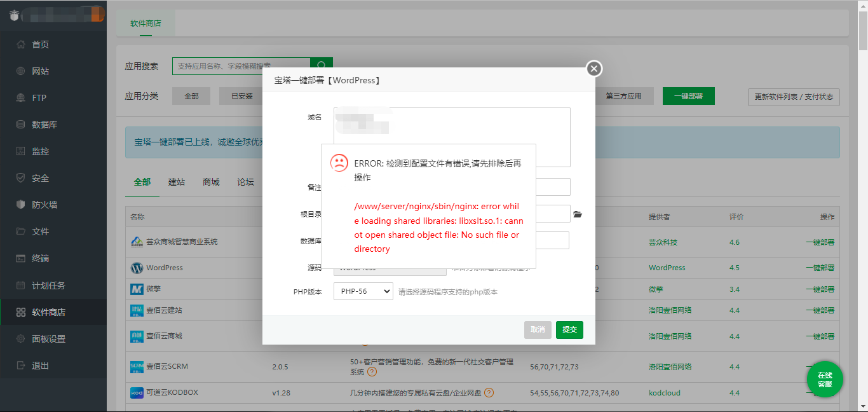Filter apps by 全部 category button
The width and height of the screenshot is (868, 412).
click(191, 96)
